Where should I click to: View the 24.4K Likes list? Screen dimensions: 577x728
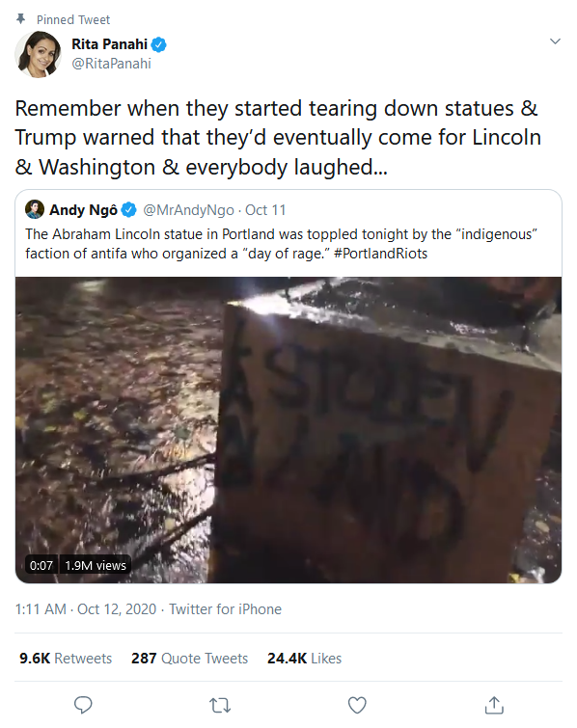coord(304,659)
